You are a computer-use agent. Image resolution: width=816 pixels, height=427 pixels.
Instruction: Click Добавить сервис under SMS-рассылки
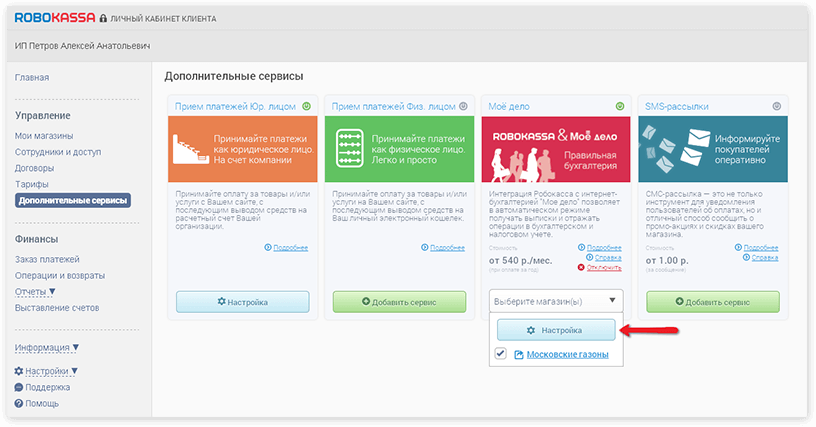click(712, 301)
